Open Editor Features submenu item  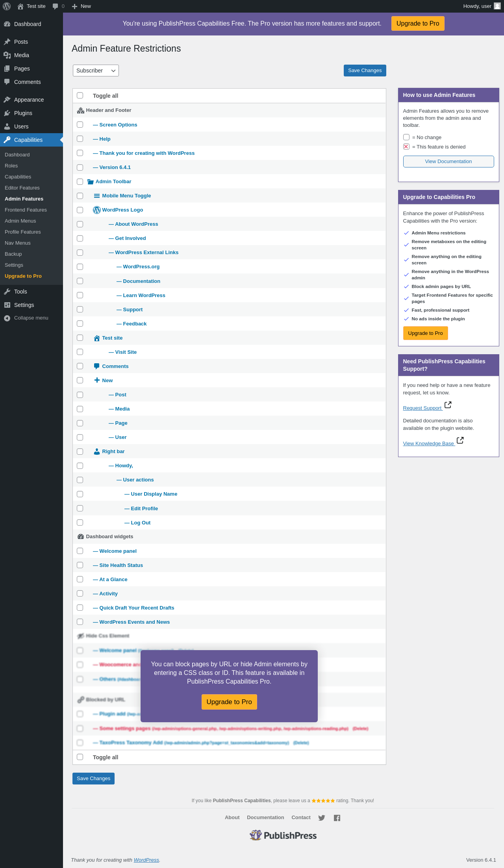point(22,188)
